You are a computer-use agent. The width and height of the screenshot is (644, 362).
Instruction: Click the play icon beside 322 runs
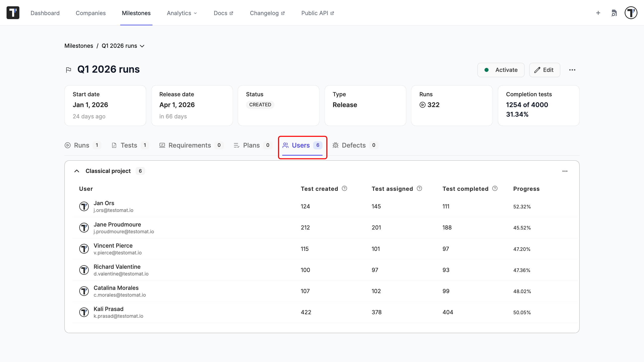pyautogui.click(x=422, y=105)
